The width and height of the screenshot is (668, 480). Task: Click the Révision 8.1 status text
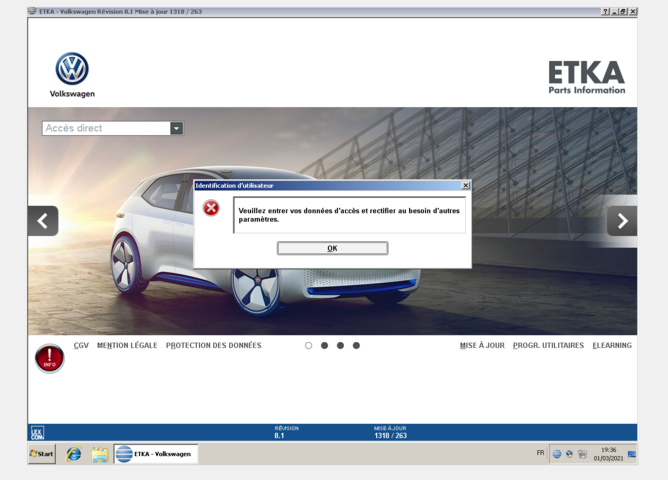(286, 432)
